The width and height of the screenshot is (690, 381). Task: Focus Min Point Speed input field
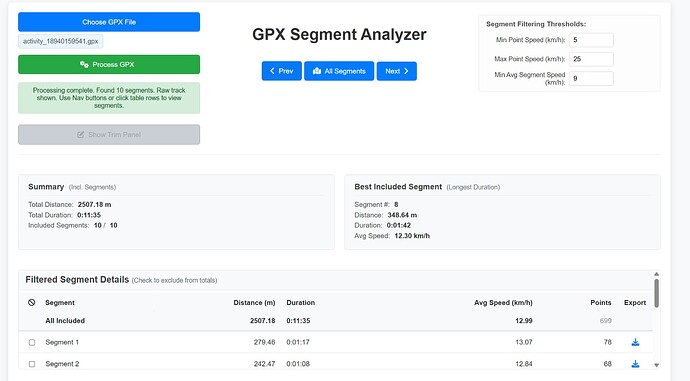[591, 40]
